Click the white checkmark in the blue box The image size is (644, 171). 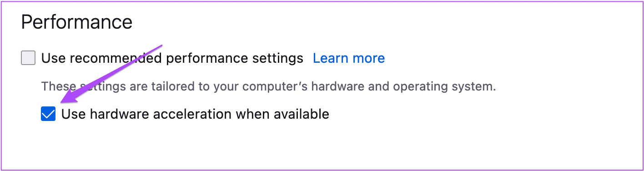48,114
